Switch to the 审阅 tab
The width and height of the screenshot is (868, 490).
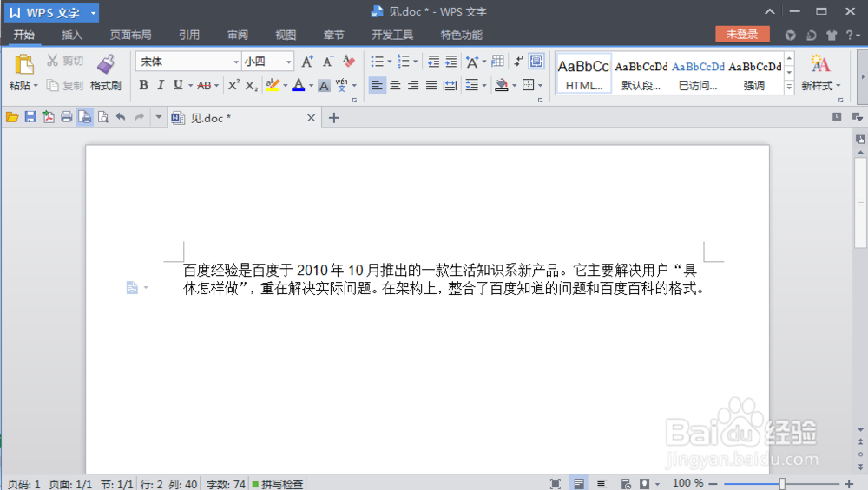(238, 35)
